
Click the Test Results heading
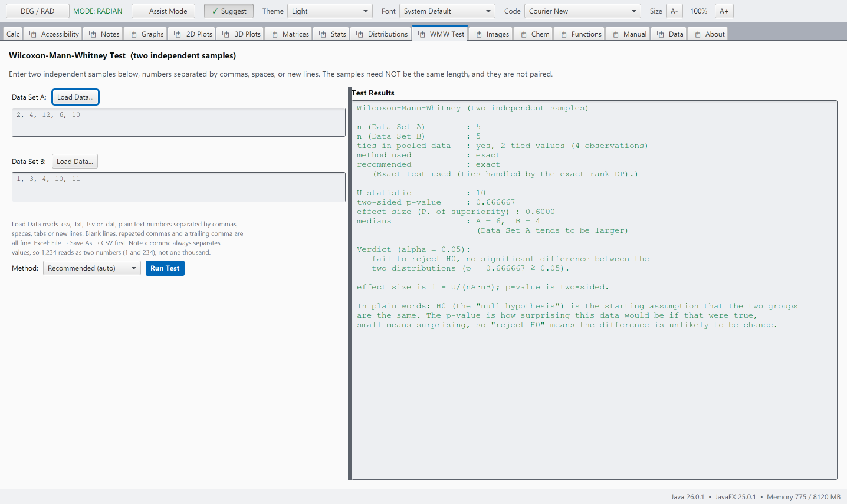pyautogui.click(x=373, y=93)
